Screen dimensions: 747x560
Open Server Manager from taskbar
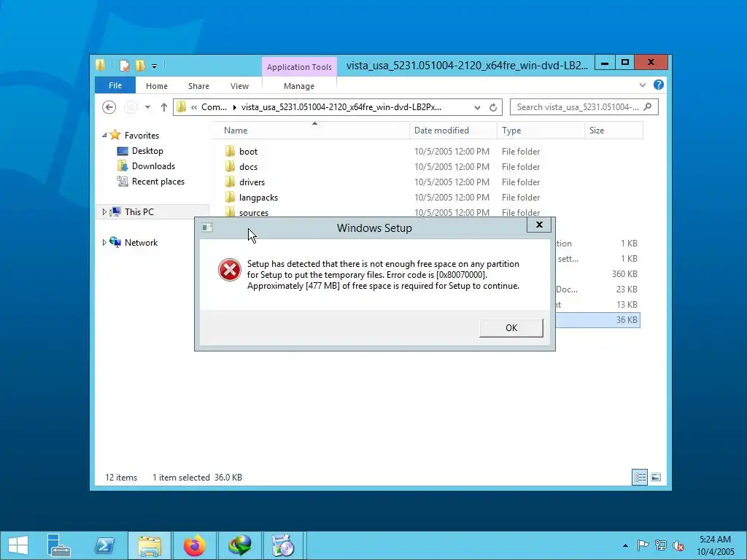pyautogui.click(x=58, y=545)
